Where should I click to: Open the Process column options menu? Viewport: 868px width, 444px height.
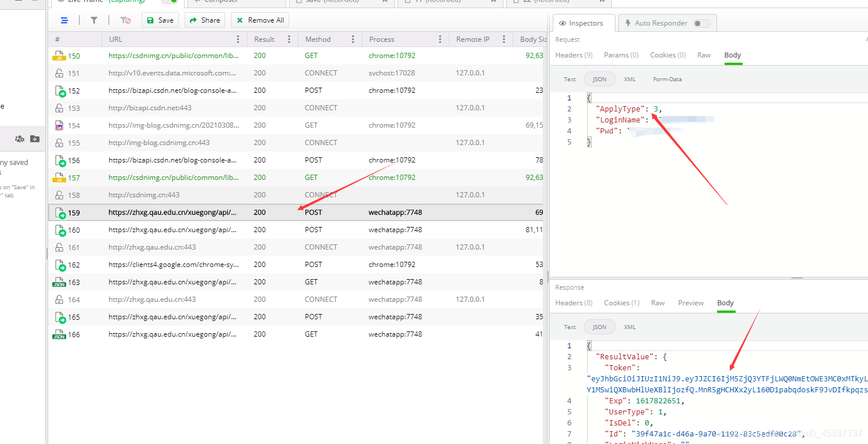pos(440,39)
